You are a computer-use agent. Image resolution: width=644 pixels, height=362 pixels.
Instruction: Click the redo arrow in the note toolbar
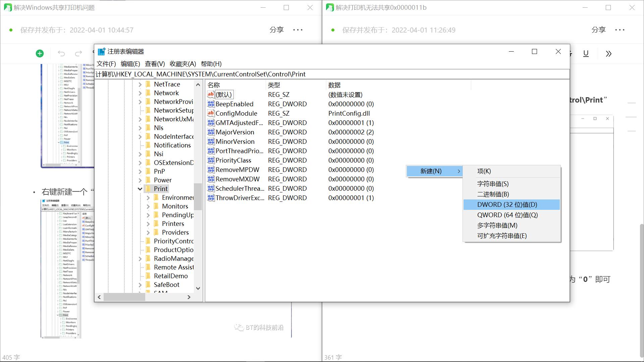pos(78,53)
